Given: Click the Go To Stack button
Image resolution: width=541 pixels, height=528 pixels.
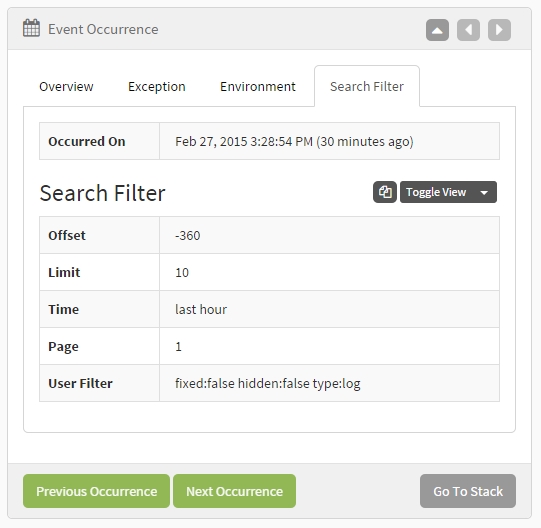Looking at the screenshot, I should click(x=468, y=491).
